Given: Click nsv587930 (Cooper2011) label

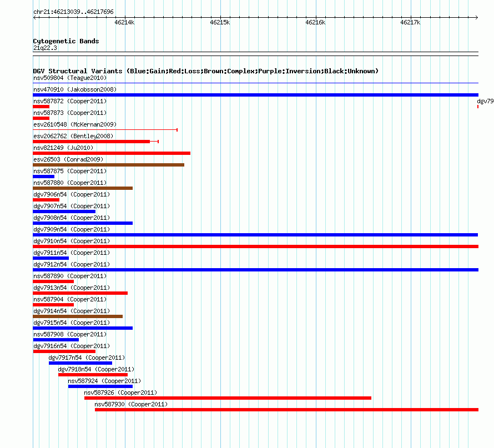Looking at the screenshot, I should coord(131,404).
